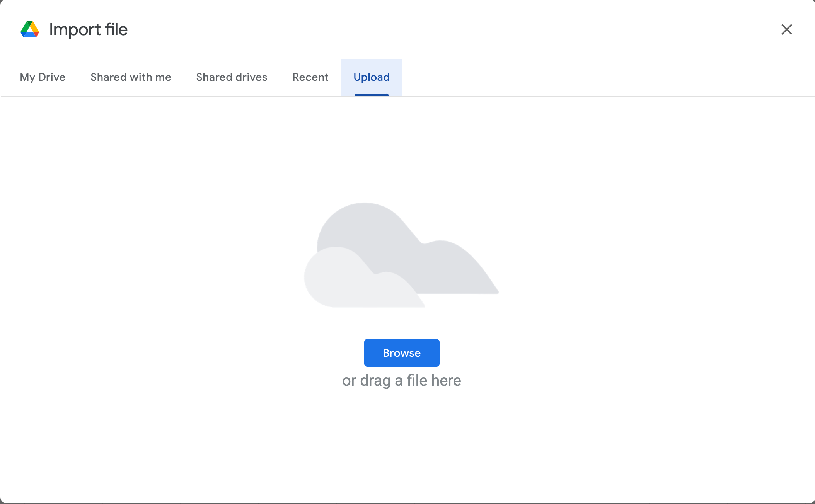Click the blue underline beneath Upload tab
Viewport: 815px width, 504px height.
click(372, 94)
